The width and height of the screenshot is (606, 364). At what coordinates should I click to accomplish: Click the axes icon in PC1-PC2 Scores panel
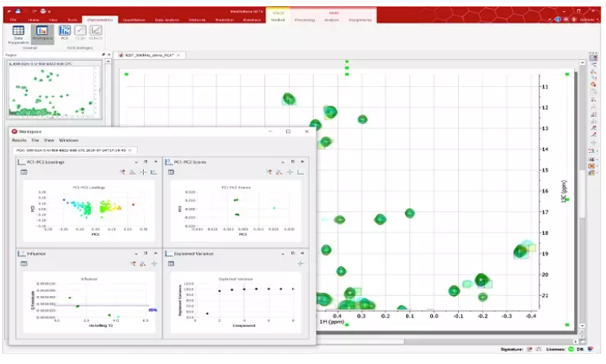click(300, 171)
